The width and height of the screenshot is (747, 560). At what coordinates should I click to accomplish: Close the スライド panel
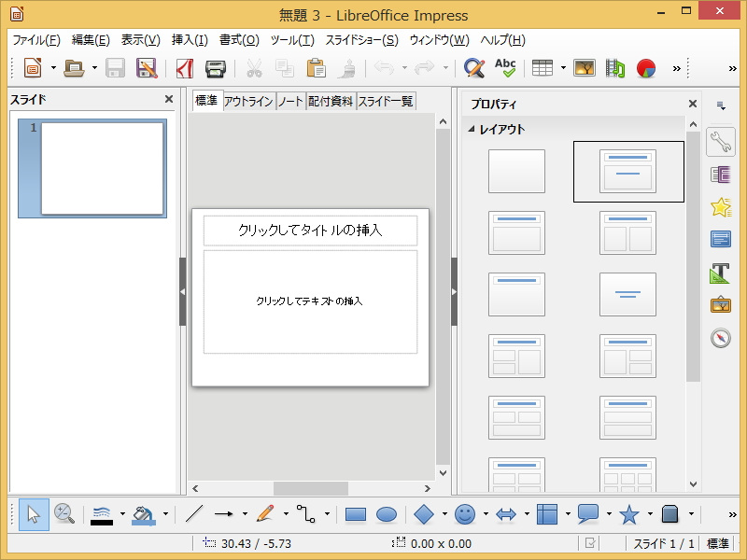click(169, 99)
